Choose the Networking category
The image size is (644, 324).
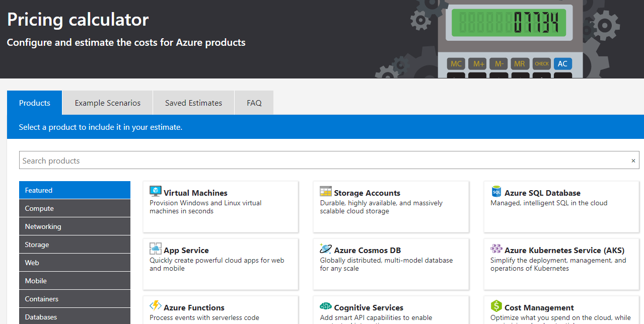[75, 226]
